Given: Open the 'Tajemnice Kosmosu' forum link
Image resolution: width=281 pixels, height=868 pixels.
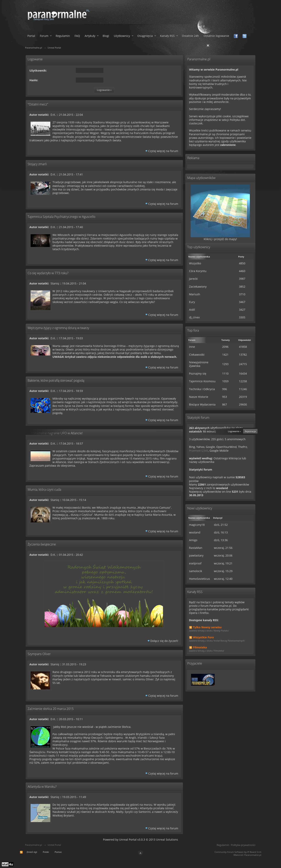Looking at the screenshot, I should click(202, 381).
